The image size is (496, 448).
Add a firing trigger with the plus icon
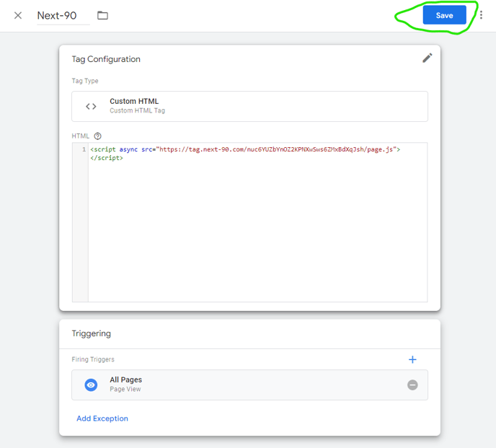coord(412,359)
